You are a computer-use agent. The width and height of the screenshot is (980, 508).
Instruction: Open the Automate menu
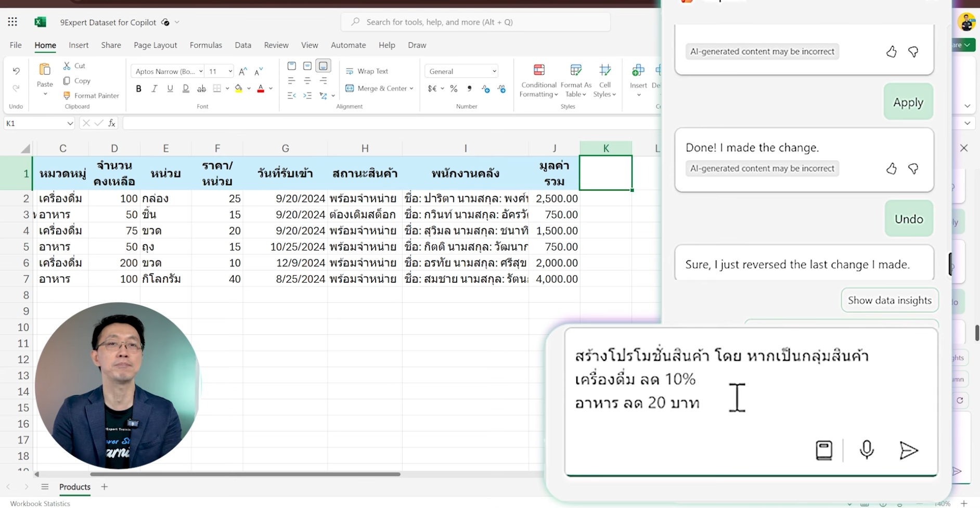(348, 45)
